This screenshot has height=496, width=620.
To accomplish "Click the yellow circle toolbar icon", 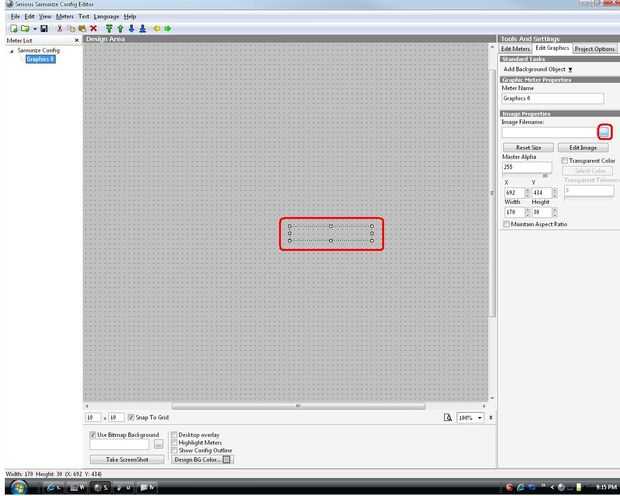I will 157,28.
